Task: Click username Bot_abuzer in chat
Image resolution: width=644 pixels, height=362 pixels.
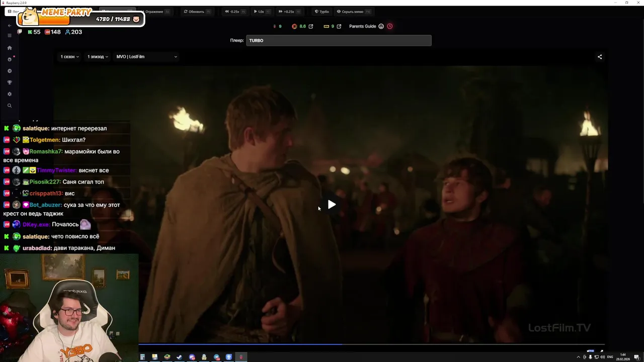Action: (45, 205)
